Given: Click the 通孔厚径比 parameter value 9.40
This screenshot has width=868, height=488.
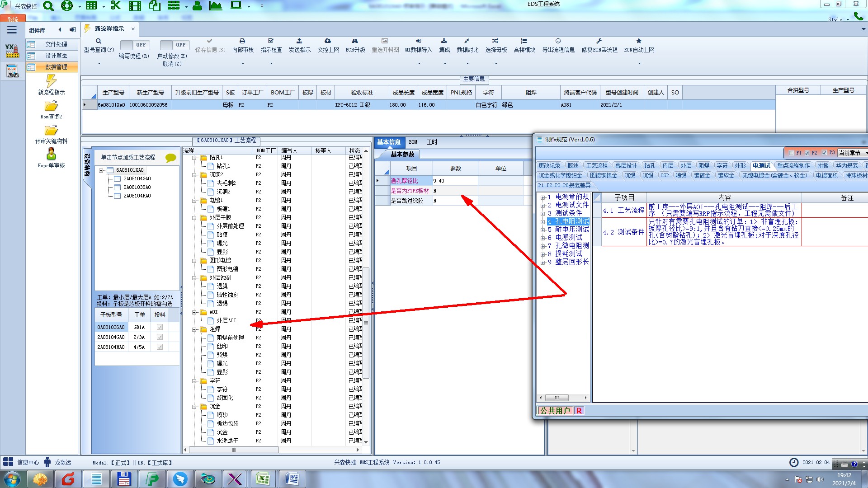Looking at the screenshot, I should pos(455,181).
